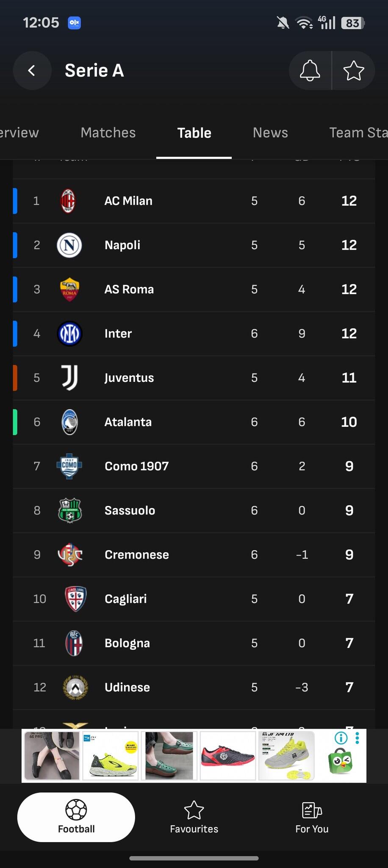
Task: Tap the AC Milan club crest
Action: (69, 201)
